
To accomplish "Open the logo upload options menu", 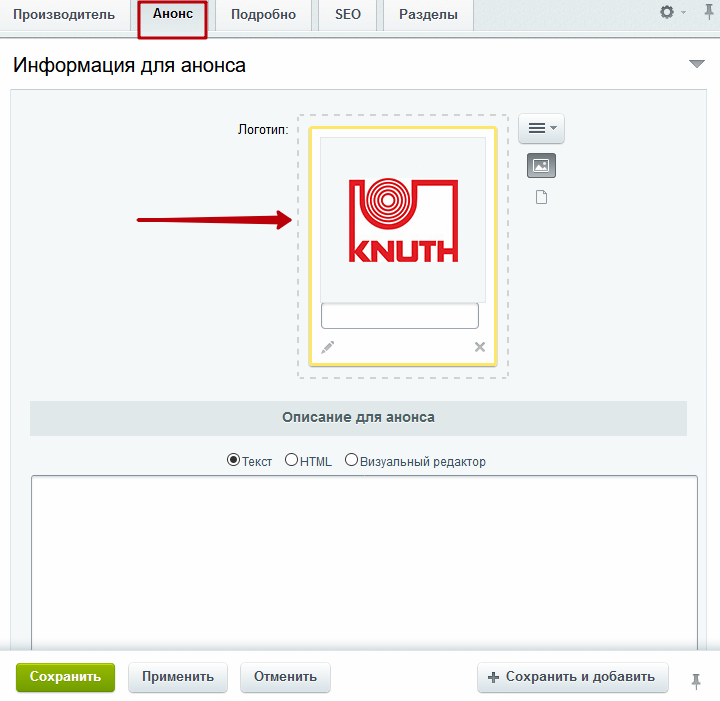I will (541, 129).
